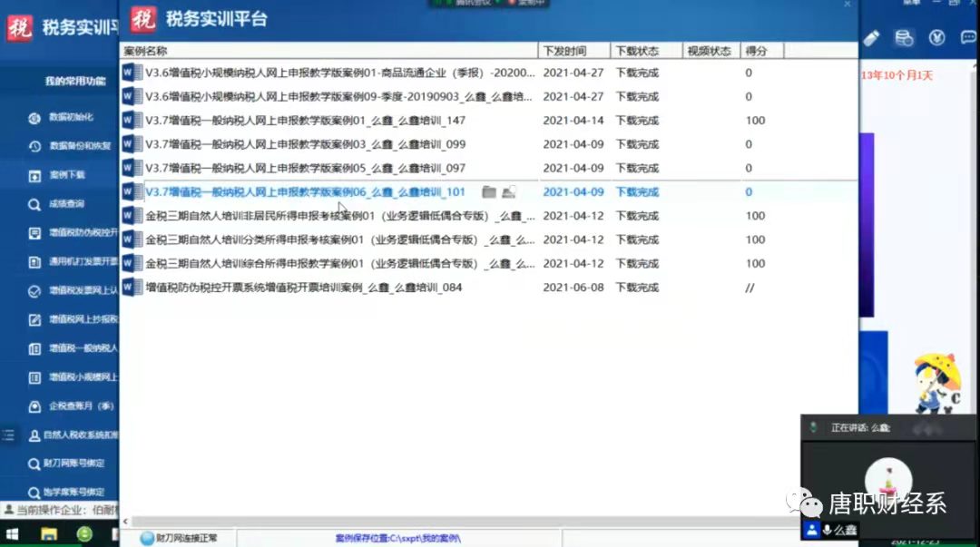Screen dimensions: 980x547
Task: Sort by the 视频状态 column header
Action: tap(711, 51)
